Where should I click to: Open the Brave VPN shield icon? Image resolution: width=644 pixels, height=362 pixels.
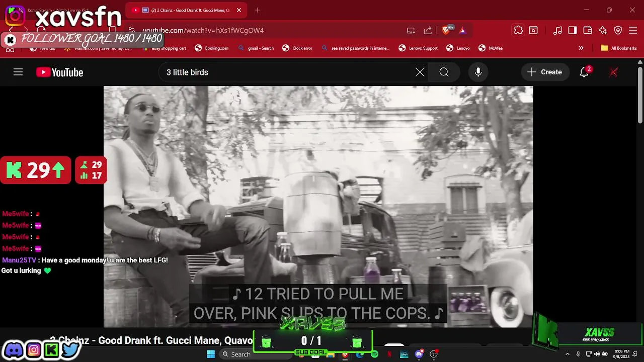[x=618, y=30]
